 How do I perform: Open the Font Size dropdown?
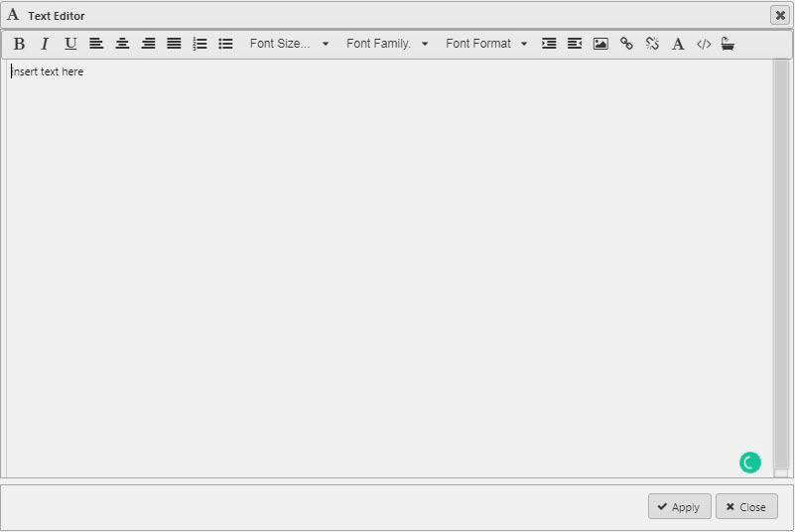(x=289, y=44)
